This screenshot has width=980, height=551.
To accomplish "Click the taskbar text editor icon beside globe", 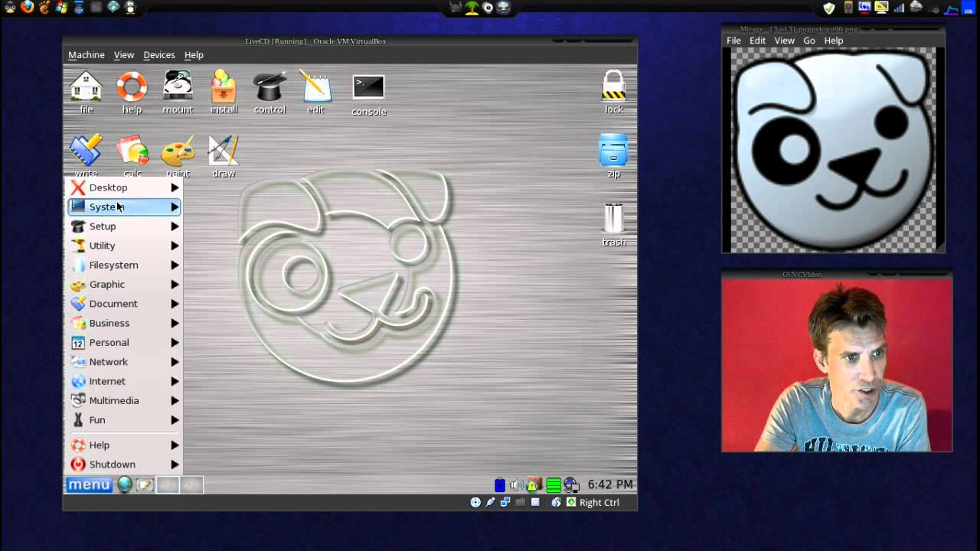I will (x=144, y=484).
